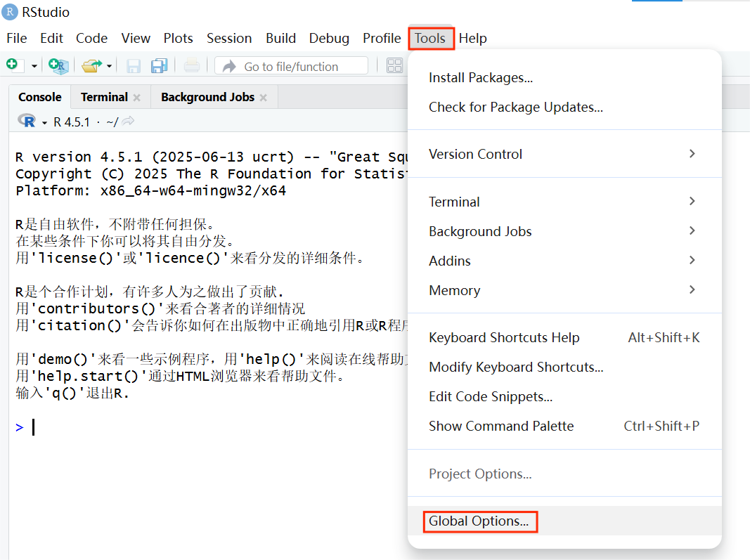The image size is (750, 560).
Task: Open the Session menu
Action: click(x=229, y=38)
